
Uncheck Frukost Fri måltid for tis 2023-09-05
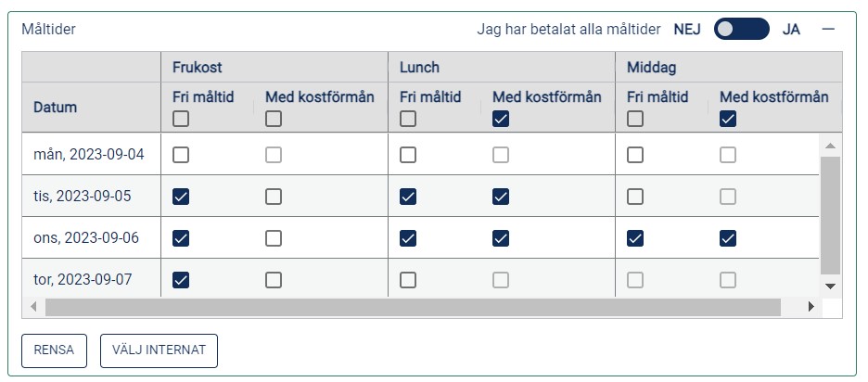tap(181, 197)
